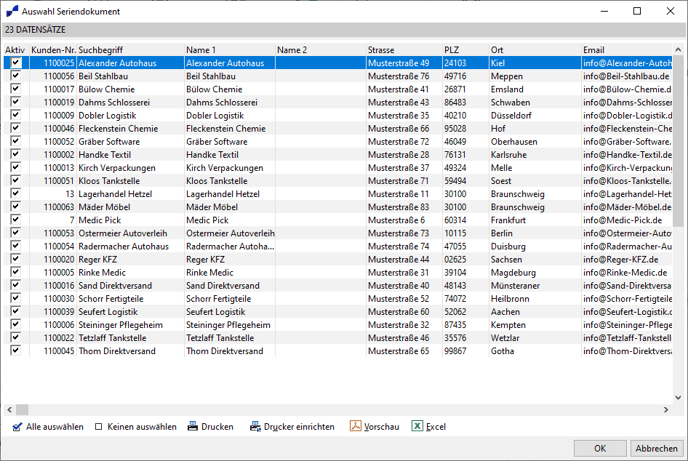688x461 pixels.
Task: Click the Handke Textil Suchbegriff cell
Action: (130, 154)
